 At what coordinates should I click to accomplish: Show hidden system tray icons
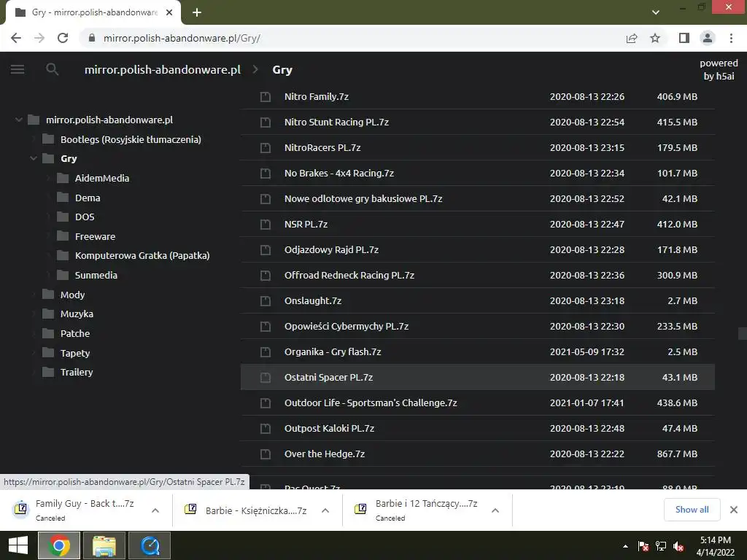click(x=625, y=547)
